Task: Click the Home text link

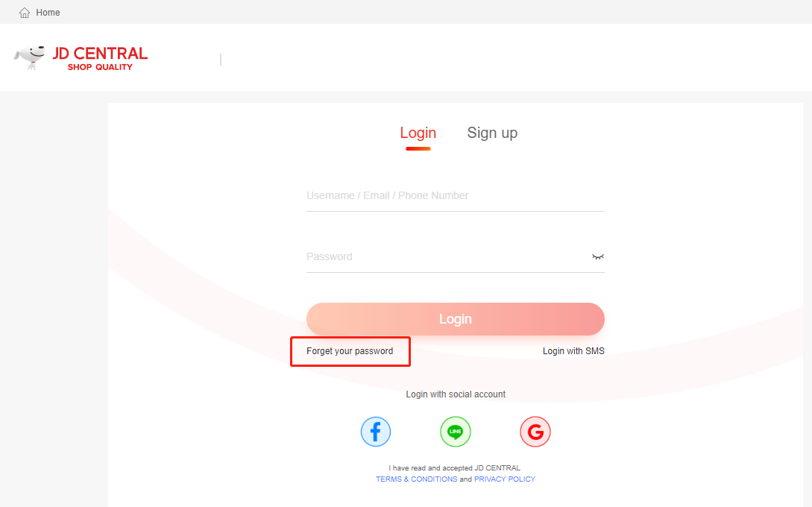Action: click(x=48, y=13)
